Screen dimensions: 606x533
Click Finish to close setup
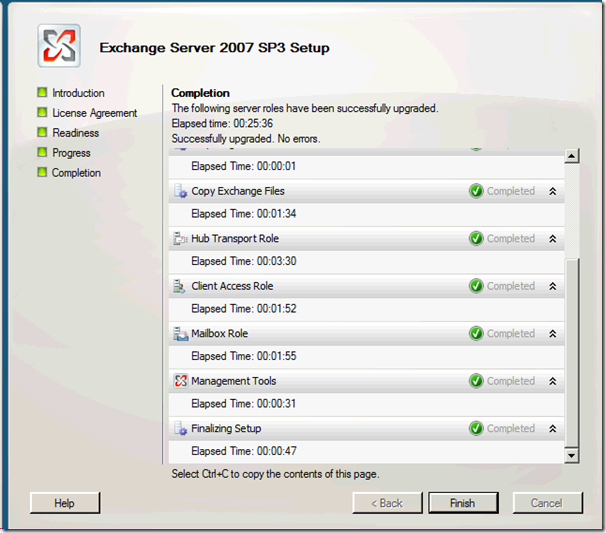(463, 503)
